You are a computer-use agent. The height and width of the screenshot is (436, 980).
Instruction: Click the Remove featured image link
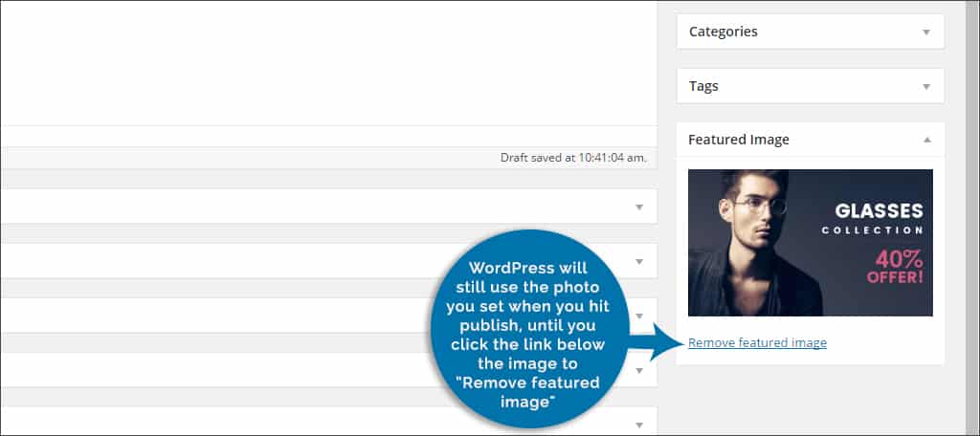click(757, 342)
